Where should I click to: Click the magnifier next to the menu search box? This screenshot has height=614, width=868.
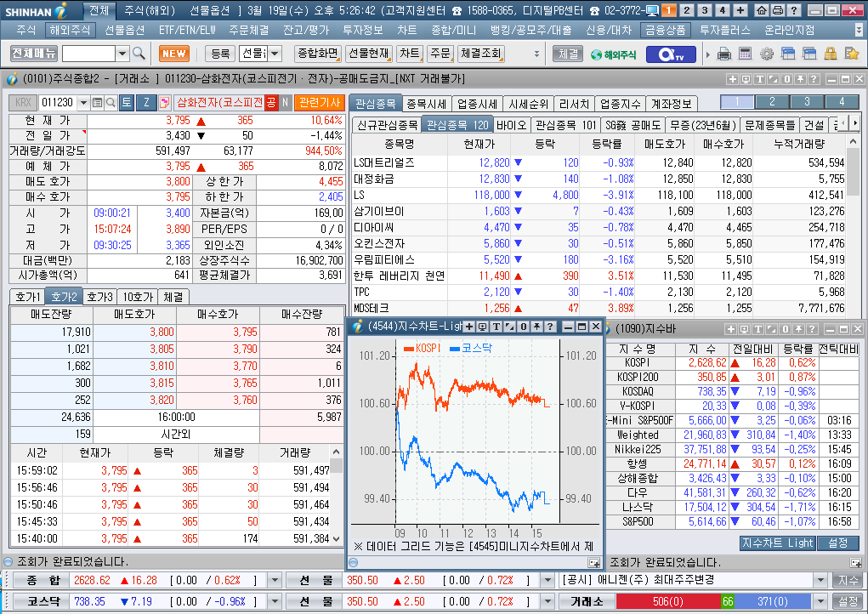139,53
